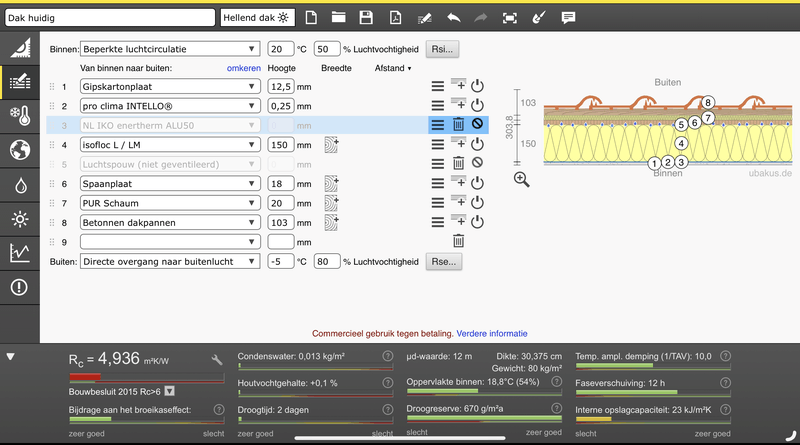Click the Dak huidig name field
800x445 pixels.
pos(110,17)
